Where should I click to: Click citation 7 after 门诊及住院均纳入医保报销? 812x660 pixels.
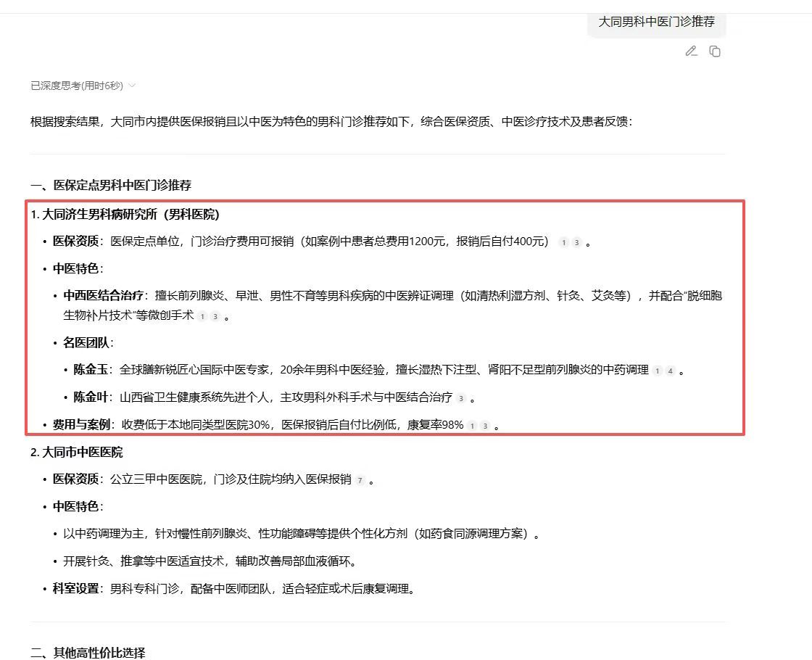360,480
